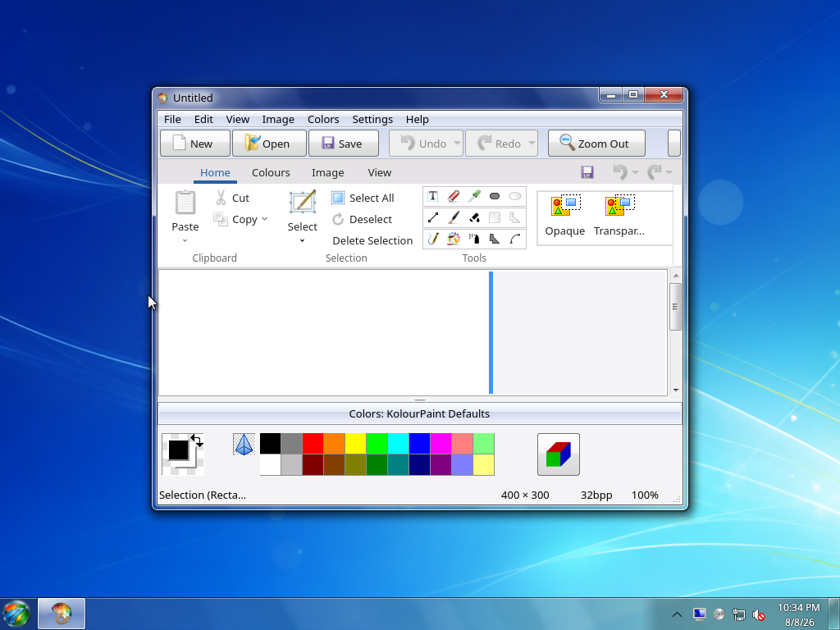Select the transparent color pyramid swatch

coord(244,444)
